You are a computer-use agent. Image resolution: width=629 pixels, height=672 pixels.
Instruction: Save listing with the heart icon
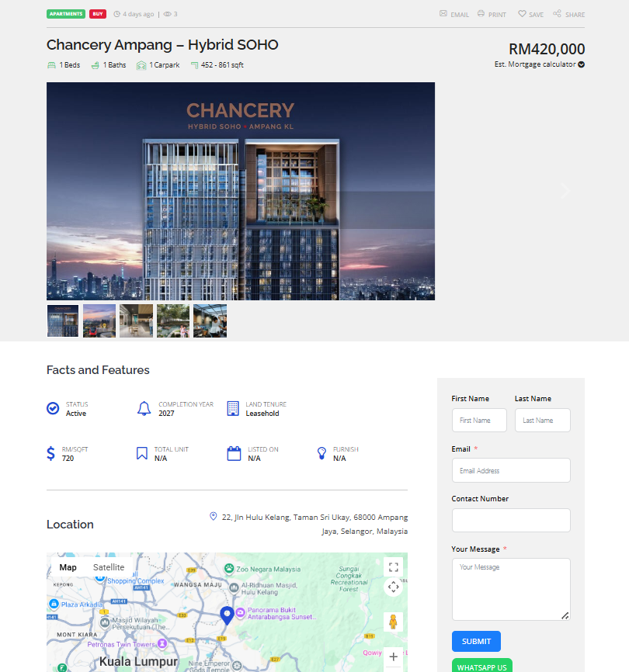[523, 14]
